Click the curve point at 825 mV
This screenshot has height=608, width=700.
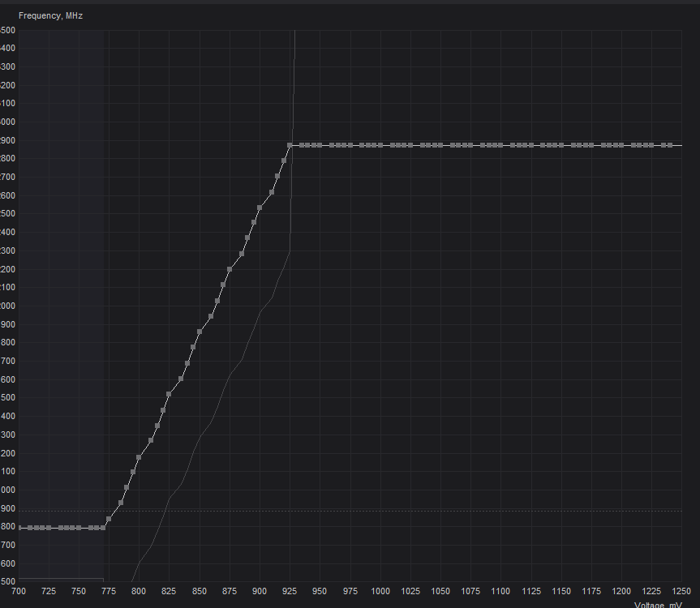tap(169, 394)
